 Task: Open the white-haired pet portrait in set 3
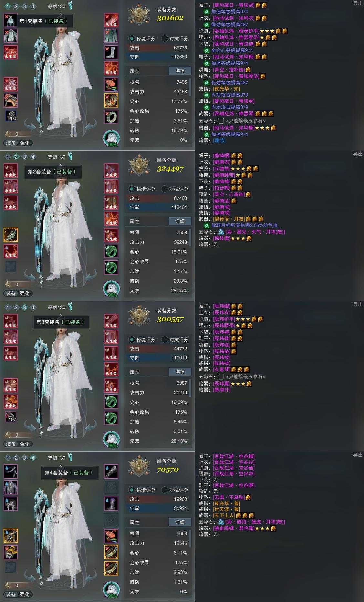111,439
